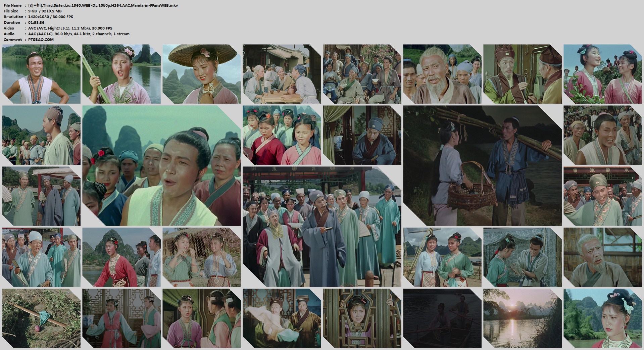Open thumbnail of woman with green hair ornament

pyautogui.click(x=603, y=318)
